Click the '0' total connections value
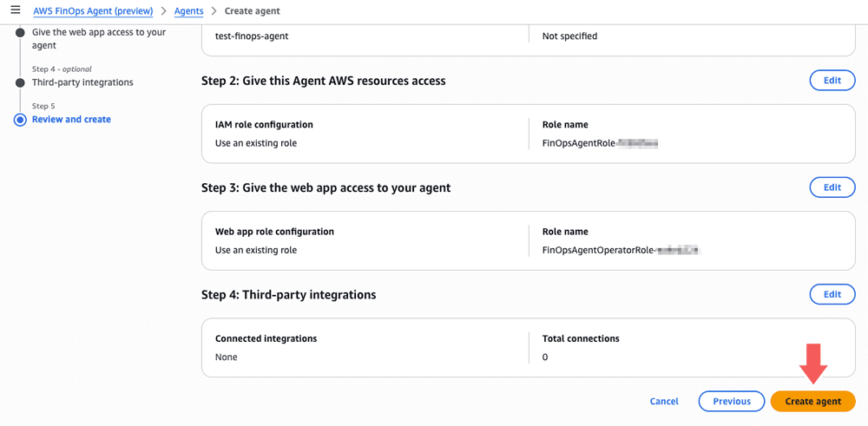 point(545,357)
